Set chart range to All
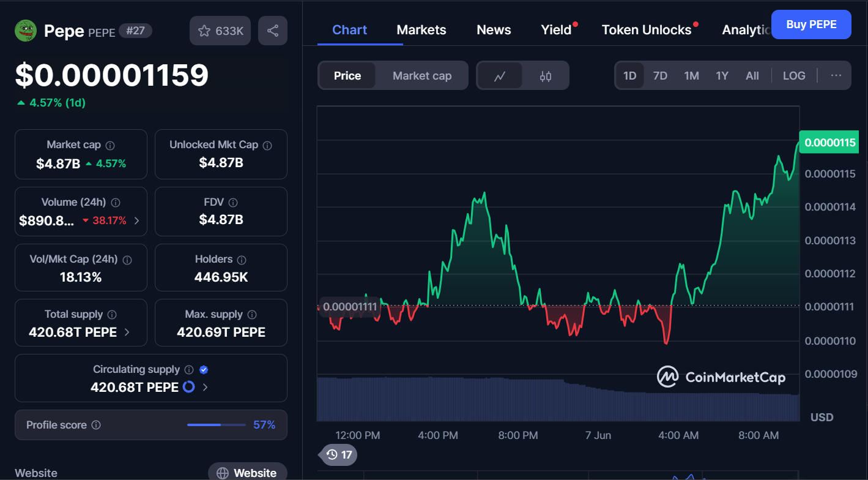 (x=752, y=76)
